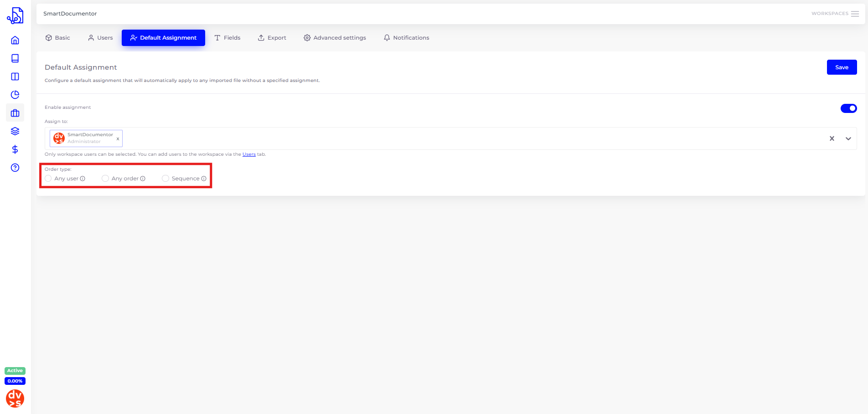
Task: Switch to the Fields tab
Action: [x=227, y=38]
